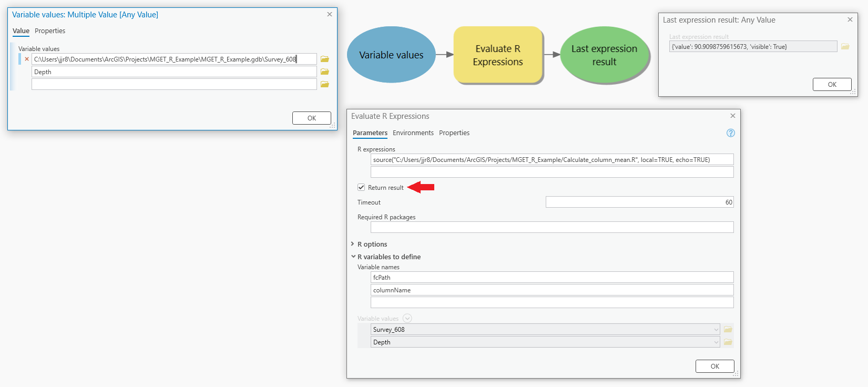Close the Last expression result dialog
The height and width of the screenshot is (387, 868).
850,19
